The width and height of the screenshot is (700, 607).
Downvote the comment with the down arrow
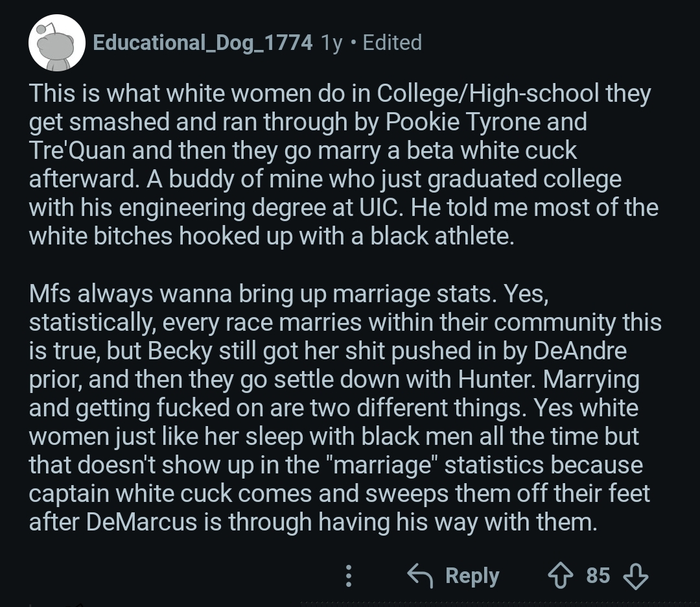tap(635, 575)
